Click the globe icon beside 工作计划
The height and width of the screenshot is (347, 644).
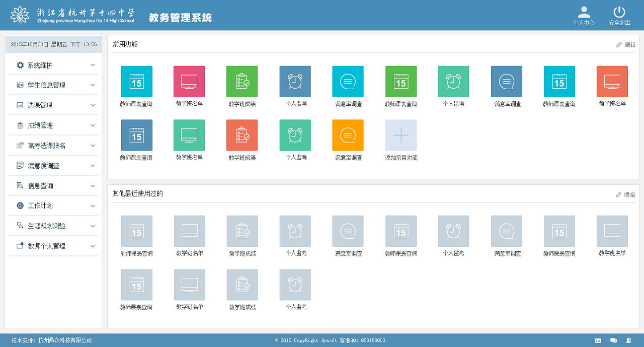click(20, 205)
